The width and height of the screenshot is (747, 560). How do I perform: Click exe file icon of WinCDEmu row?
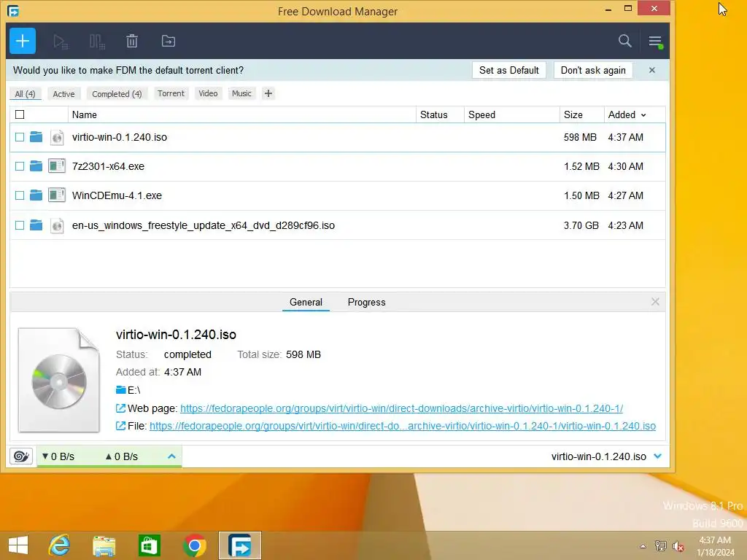click(57, 195)
